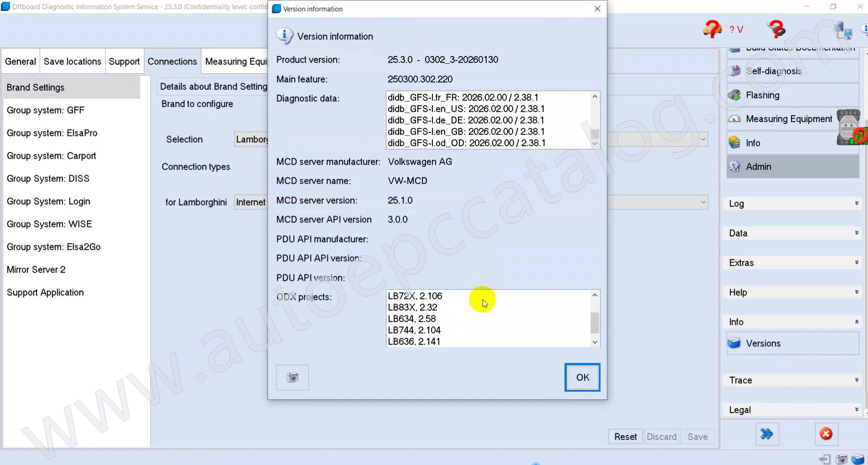Expand the Log section
This screenshot has width=868, height=465.
click(792, 204)
